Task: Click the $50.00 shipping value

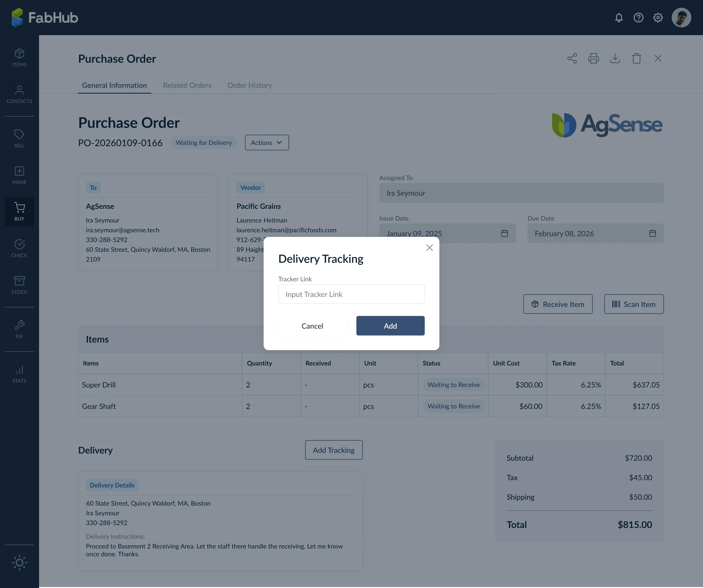Action: coord(641,497)
